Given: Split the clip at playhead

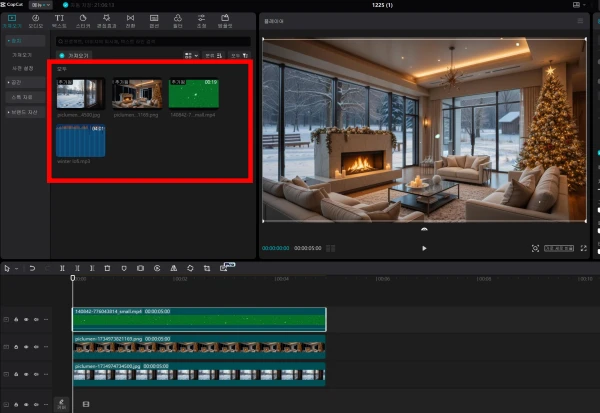Looking at the screenshot, I should (x=62, y=269).
